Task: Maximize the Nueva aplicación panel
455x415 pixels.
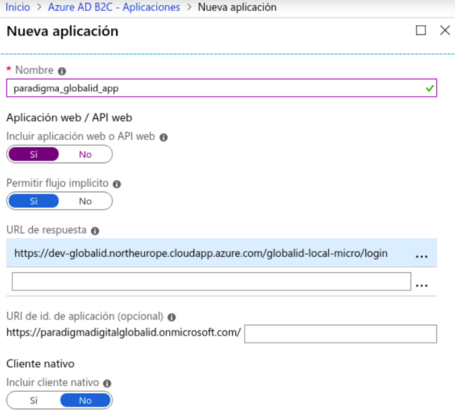Action: pos(421,30)
